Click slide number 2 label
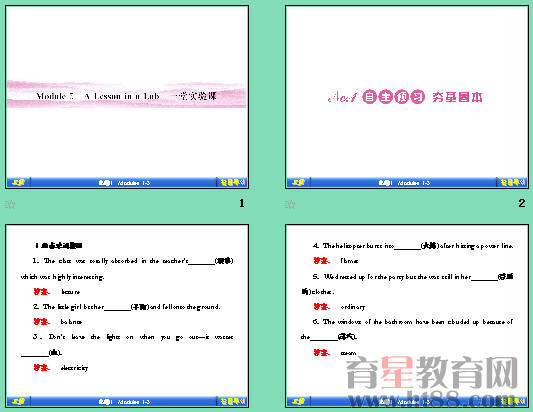Image resolution: width=533 pixels, height=412 pixels. (522, 203)
